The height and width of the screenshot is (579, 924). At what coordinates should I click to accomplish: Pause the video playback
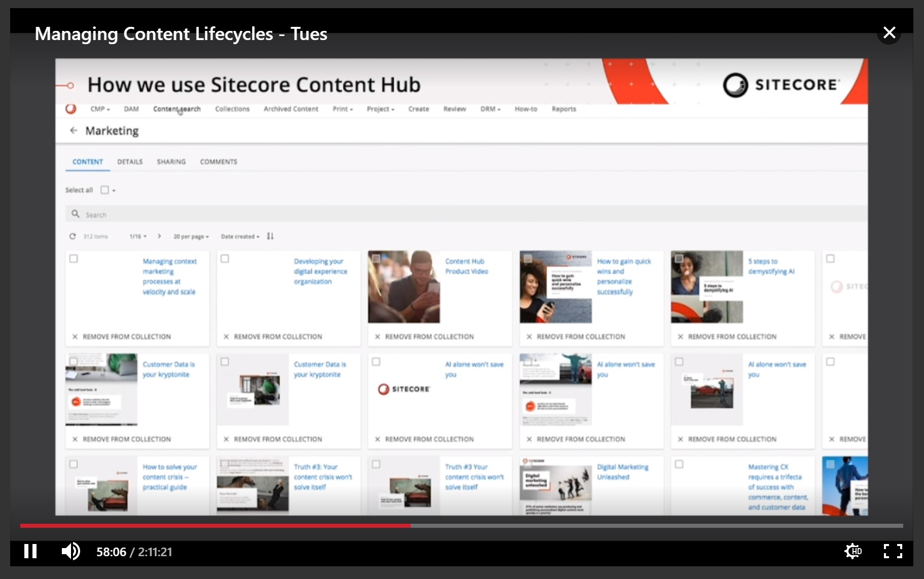(x=30, y=551)
